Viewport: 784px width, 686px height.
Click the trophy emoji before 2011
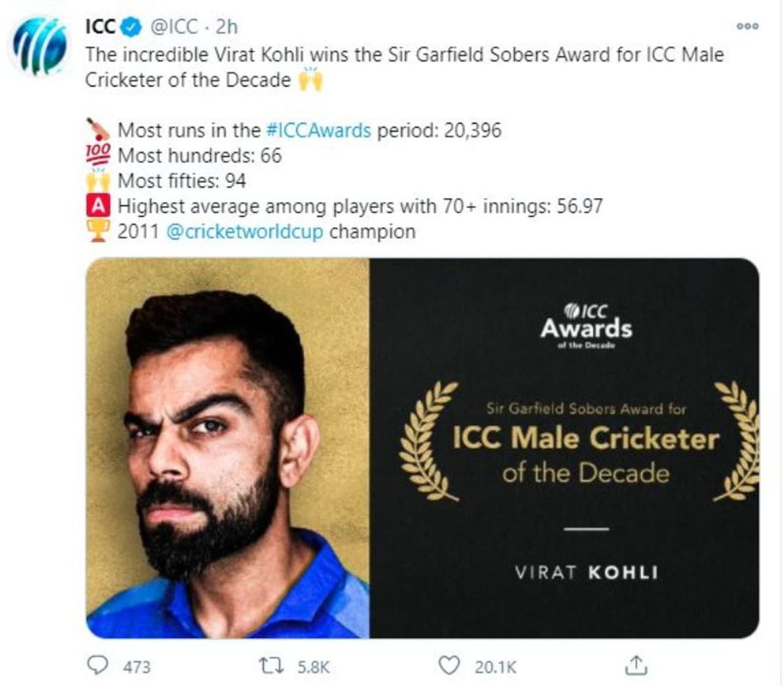click(98, 232)
